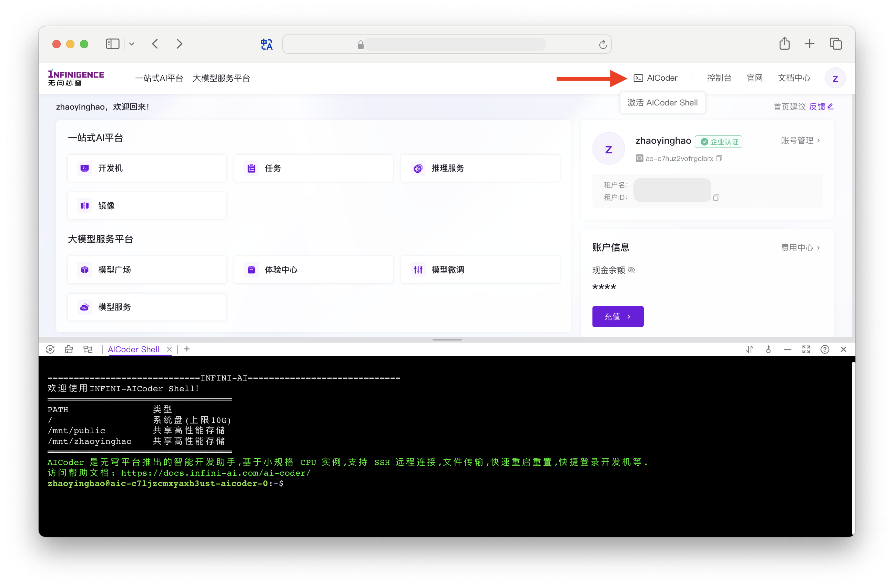Open the 开发机 dev machine card
The image size is (894, 588).
(x=147, y=168)
